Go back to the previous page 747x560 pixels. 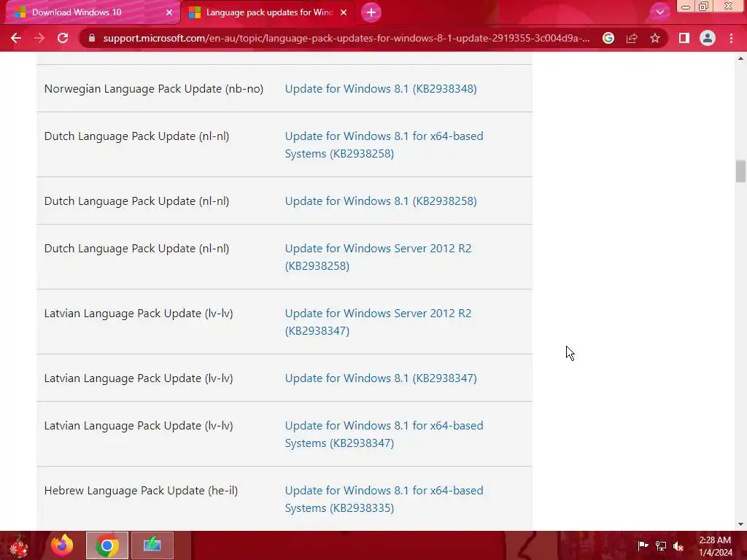[x=16, y=38]
